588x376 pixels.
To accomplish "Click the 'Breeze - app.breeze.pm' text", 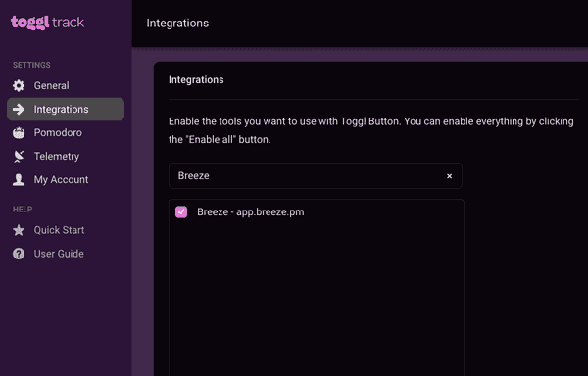I will point(251,211).
